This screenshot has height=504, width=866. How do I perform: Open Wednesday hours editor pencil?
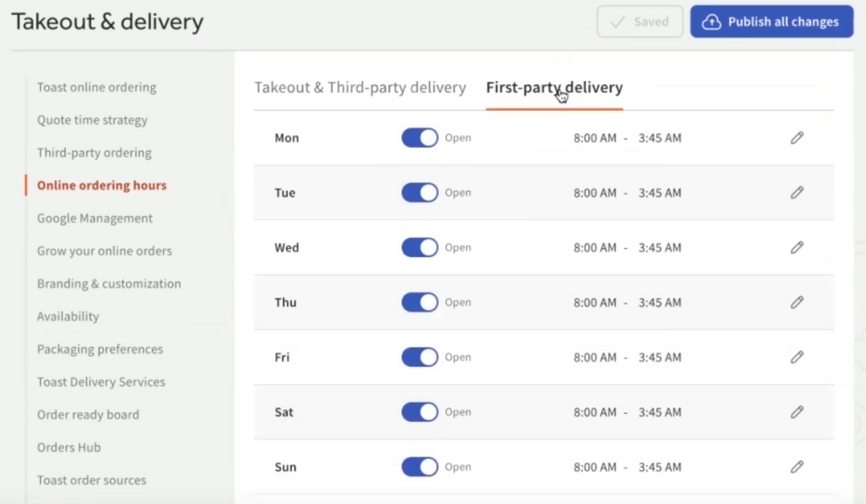pyautogui.click(x=797, y=248)
